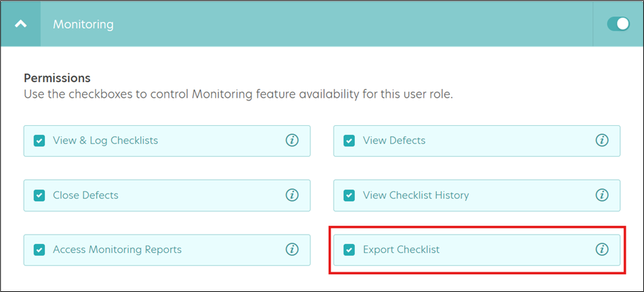Click the Access Monitoring Reports label
Screen dimensions: 644x292
pos(117,250)
